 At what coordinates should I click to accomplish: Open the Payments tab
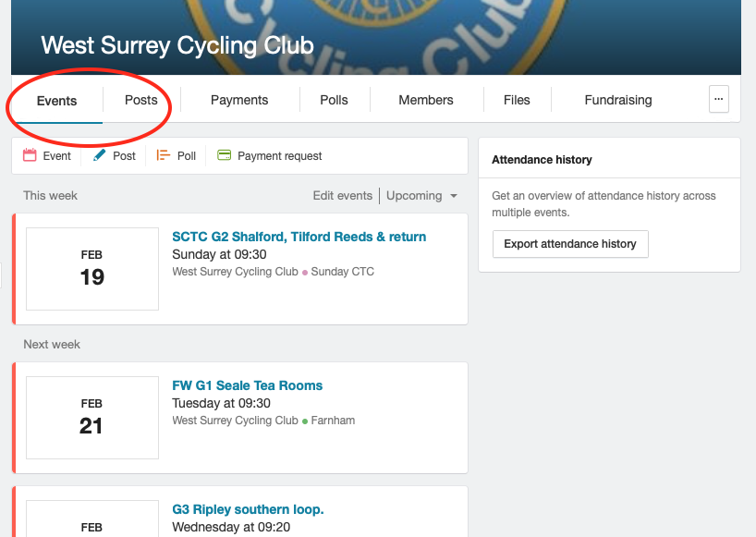point(239,100)
